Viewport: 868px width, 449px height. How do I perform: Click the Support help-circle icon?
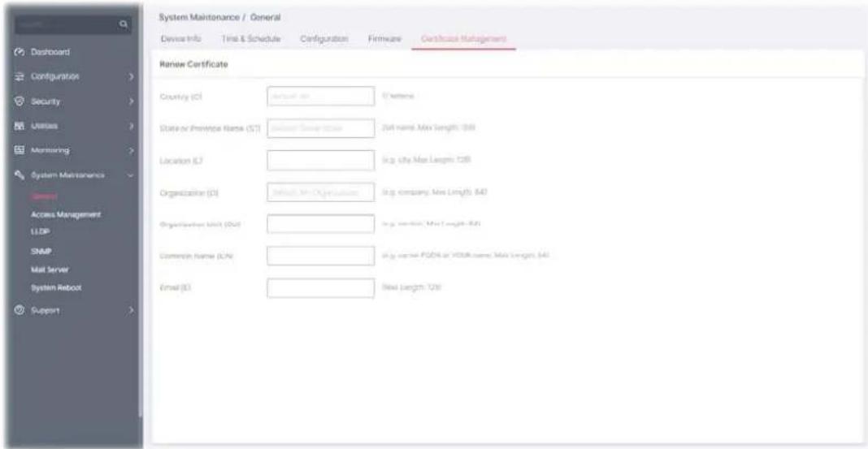[18, 310]
